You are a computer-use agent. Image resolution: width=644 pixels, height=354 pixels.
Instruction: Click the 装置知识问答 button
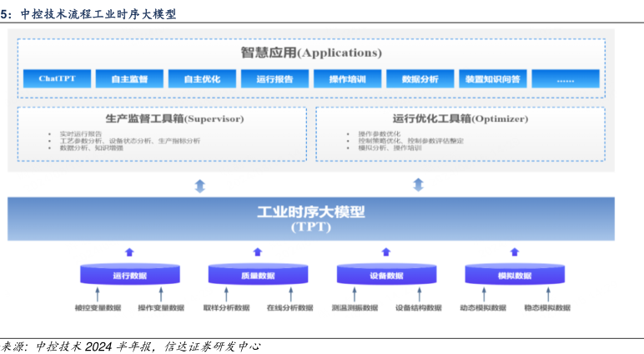pyautogui.click(x=492, y=79)
